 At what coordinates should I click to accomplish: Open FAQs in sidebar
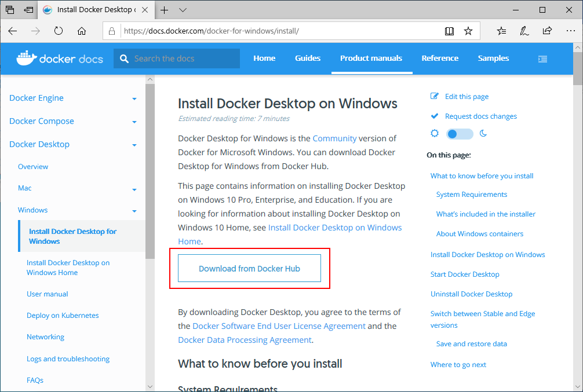coord(35,380)
